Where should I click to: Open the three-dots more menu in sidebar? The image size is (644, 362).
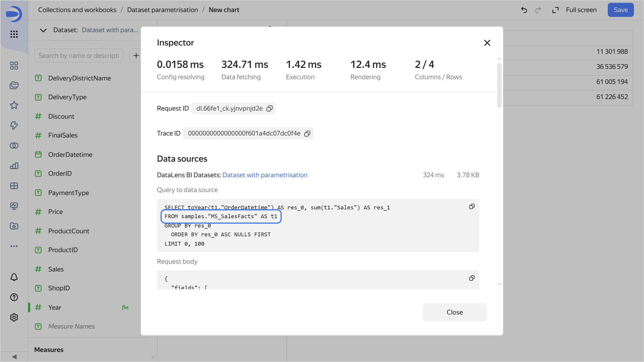[14, 246]
